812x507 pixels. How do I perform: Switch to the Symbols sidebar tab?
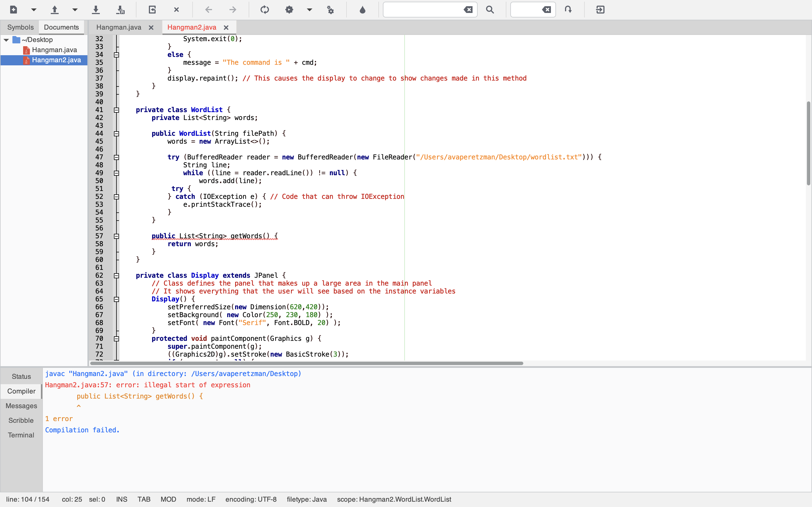coord(20,27)
